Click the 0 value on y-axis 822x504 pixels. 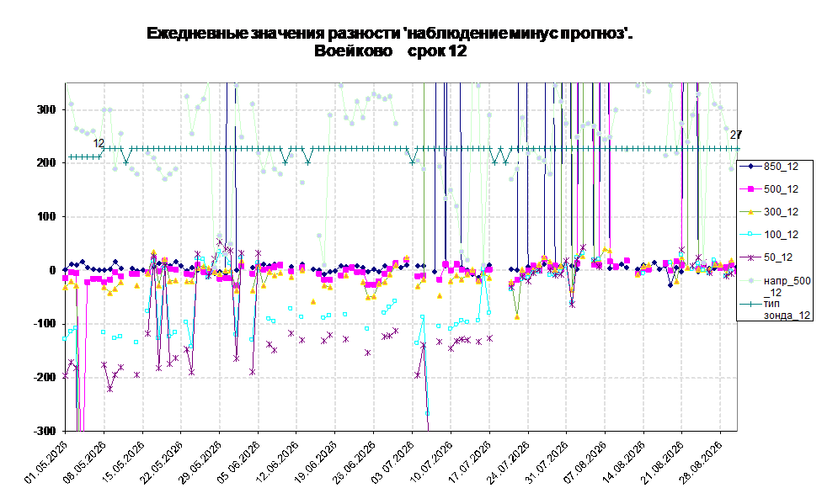point(52,270)
